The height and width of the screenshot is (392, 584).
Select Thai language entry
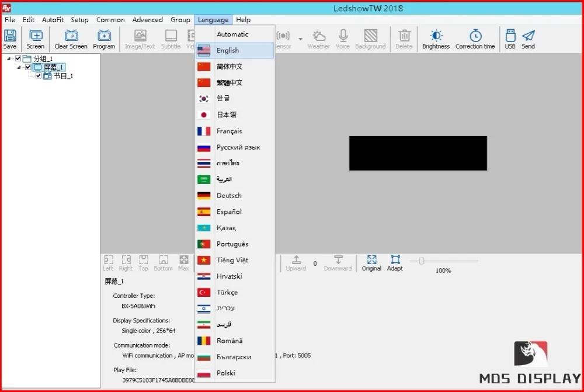(235, 163)
